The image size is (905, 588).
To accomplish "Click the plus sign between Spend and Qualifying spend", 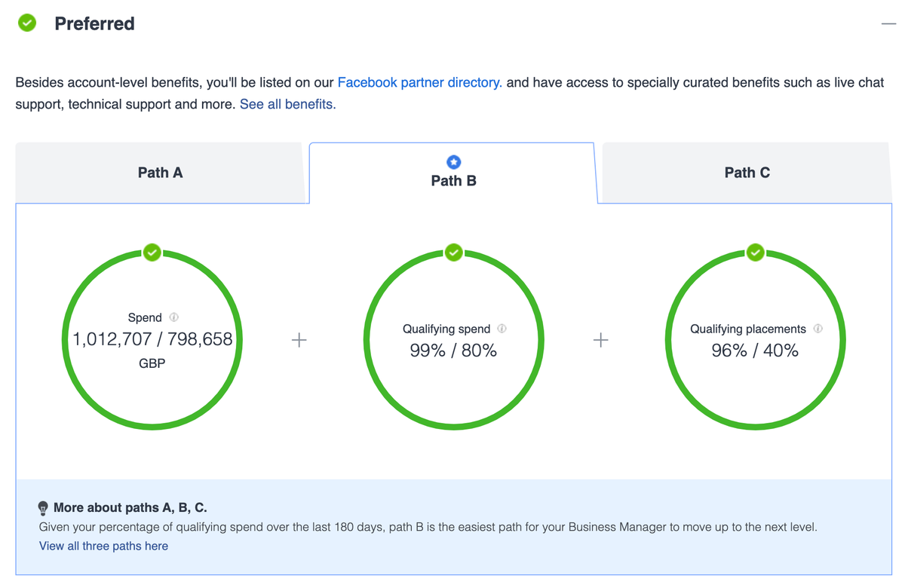I will pyautogui.click(x=299, y=340).
